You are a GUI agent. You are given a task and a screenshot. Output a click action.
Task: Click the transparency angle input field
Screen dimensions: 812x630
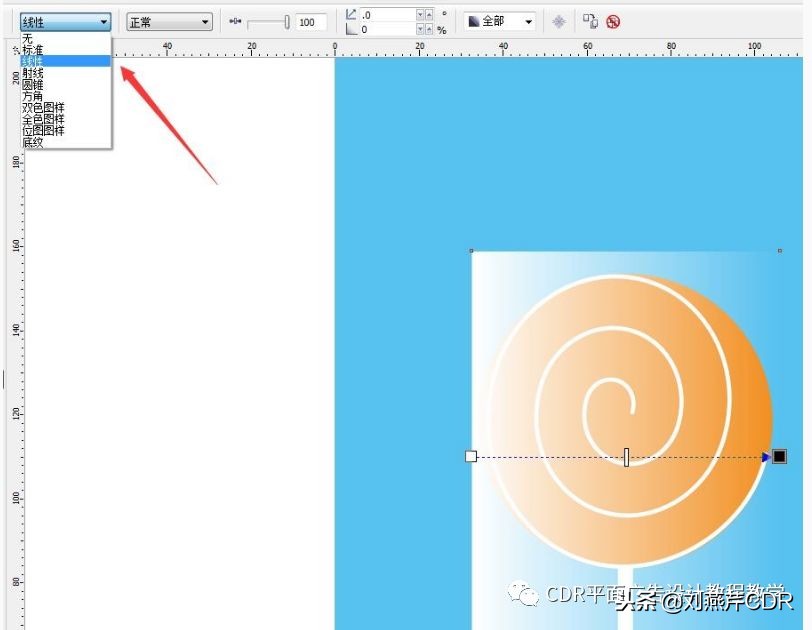[x=388, y=15]
